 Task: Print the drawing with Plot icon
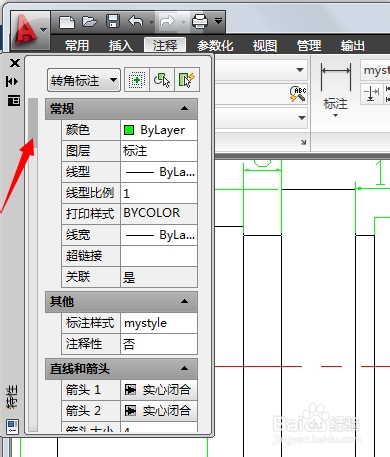(x=200, y=22)
